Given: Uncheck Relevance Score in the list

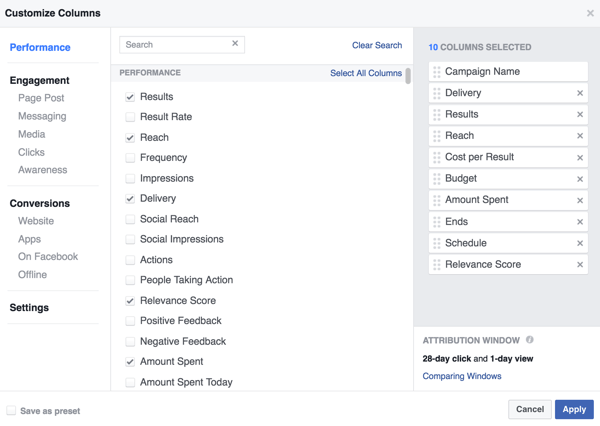Looking at the screenshot, I should click(130, 301).
